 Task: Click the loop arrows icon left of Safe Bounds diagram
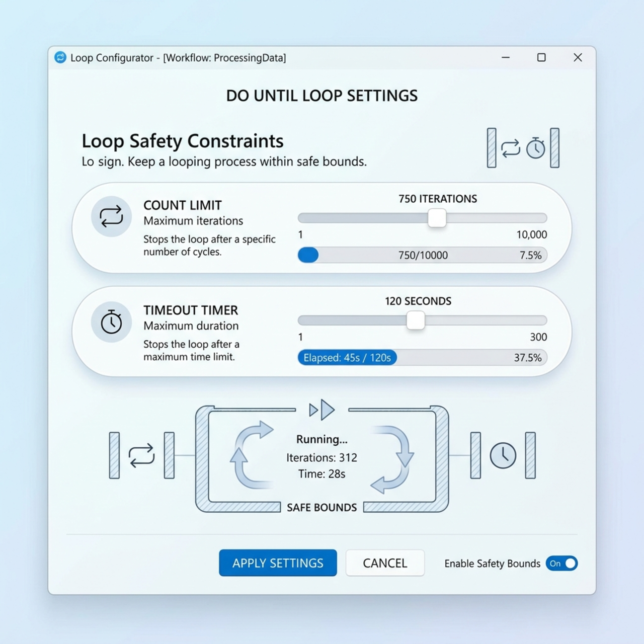click(x=141, y=455)
